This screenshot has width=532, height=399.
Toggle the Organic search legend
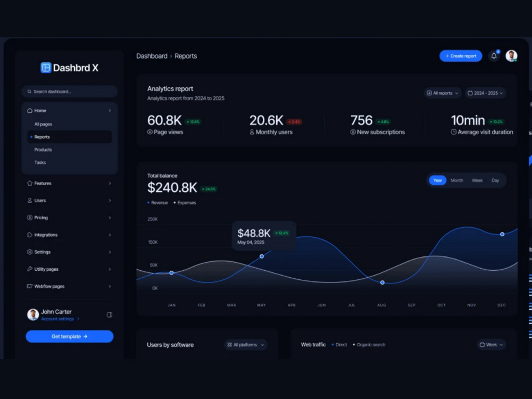[369, 345]
